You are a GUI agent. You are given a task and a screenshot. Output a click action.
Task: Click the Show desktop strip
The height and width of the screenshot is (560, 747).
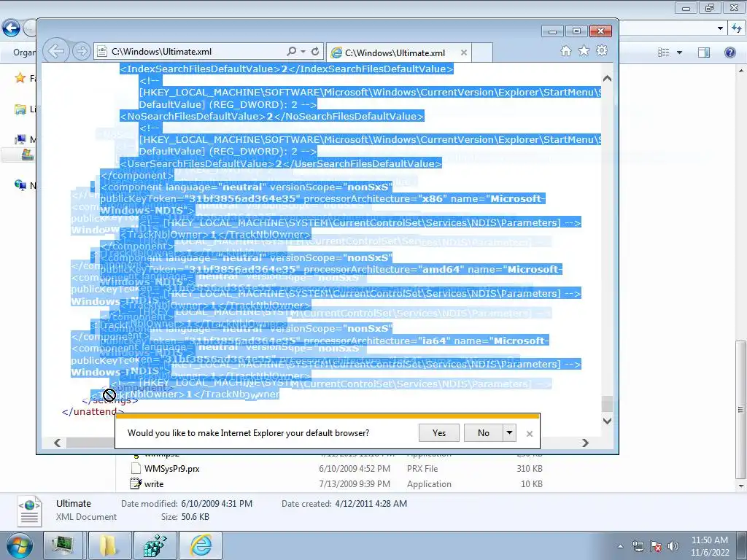tap(743, 546)
